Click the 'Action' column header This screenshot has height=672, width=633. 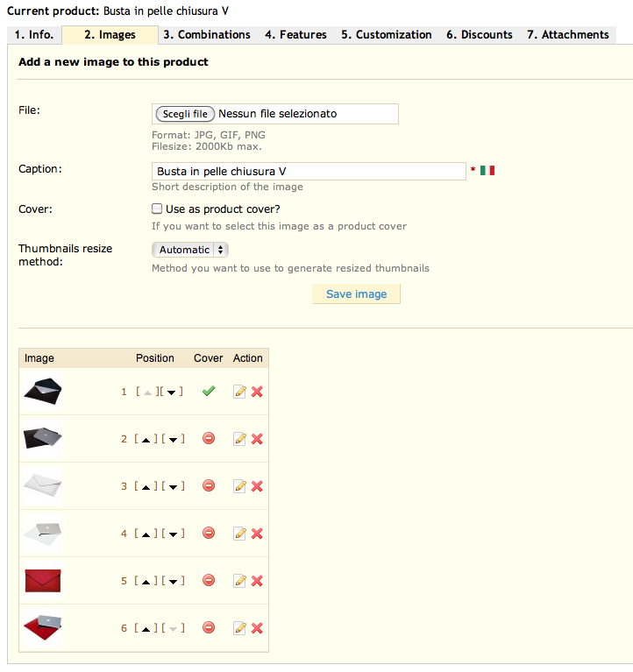pyautogui.click(x=247, y=357)
